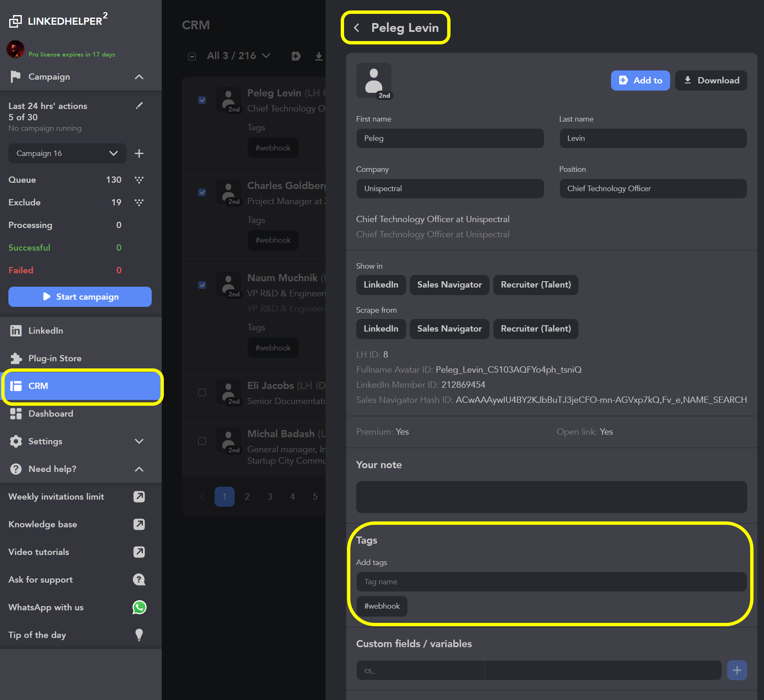Uncheck Naum Muchnik row checkbox
The width and height of the screenshot is (764, 700).
click(x=202, y=285)
